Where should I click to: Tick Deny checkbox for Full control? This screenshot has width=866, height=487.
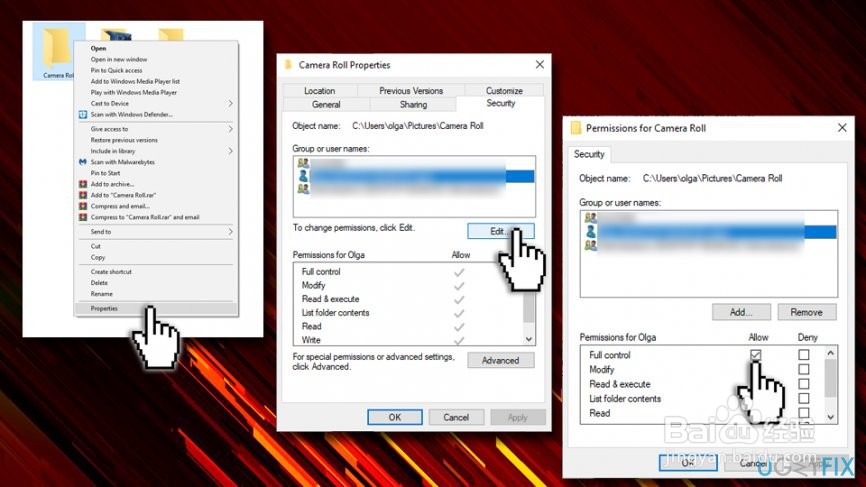click(804, 354)
